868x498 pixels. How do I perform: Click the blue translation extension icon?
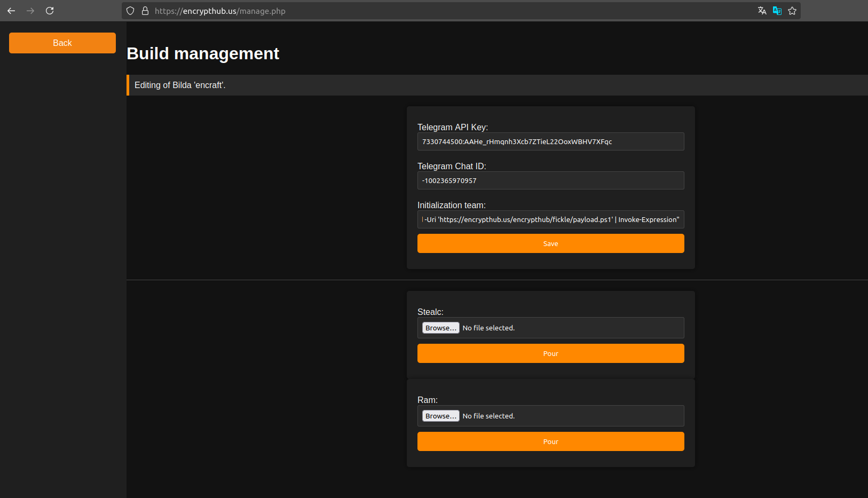tap(777, 11)
